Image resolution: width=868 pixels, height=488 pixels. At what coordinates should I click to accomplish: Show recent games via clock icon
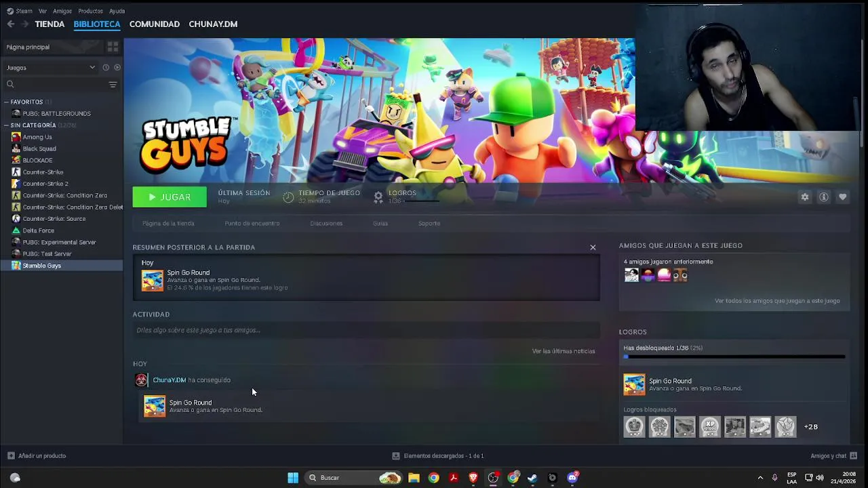[106, 67]
